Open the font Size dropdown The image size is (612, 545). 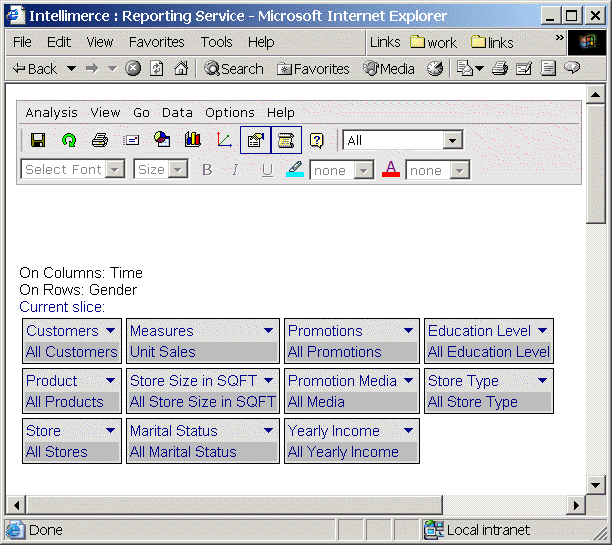pos(178,169)
